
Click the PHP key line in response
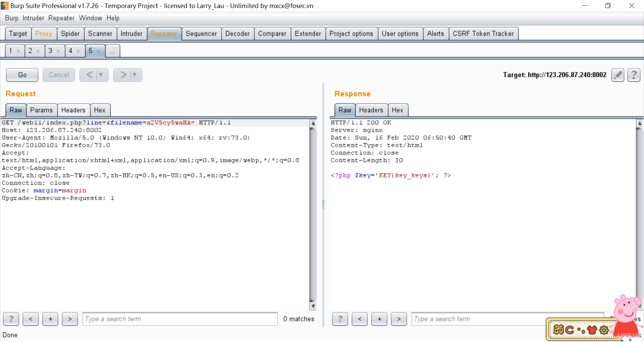click(x=391, y=175)
